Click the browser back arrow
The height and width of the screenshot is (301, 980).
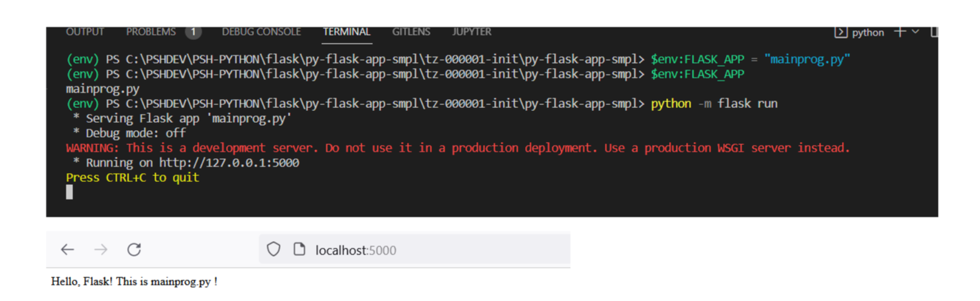coord(67,250)
